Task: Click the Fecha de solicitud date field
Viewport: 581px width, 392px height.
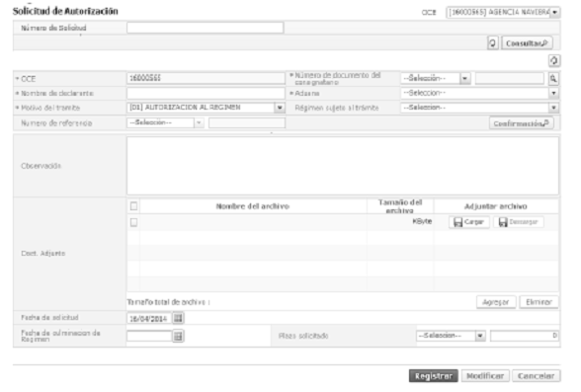Action: point(149,318)
